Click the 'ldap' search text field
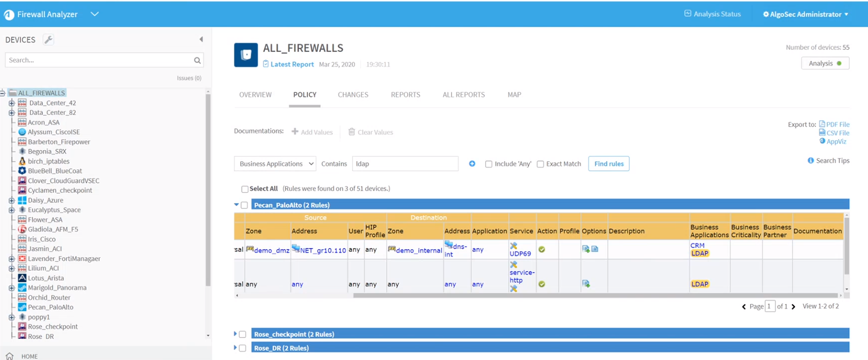This screenshot has width=868, height=360. [405, 164]
